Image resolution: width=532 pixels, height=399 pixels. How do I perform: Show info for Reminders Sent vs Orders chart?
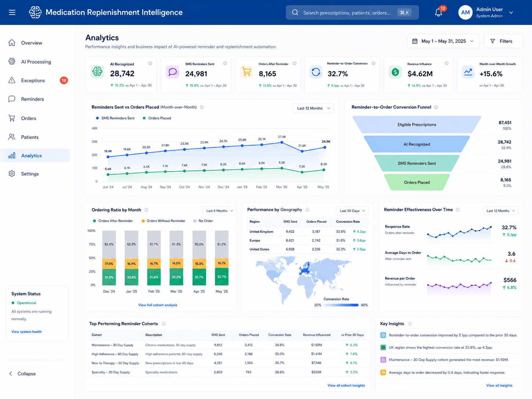coord(202,107)
